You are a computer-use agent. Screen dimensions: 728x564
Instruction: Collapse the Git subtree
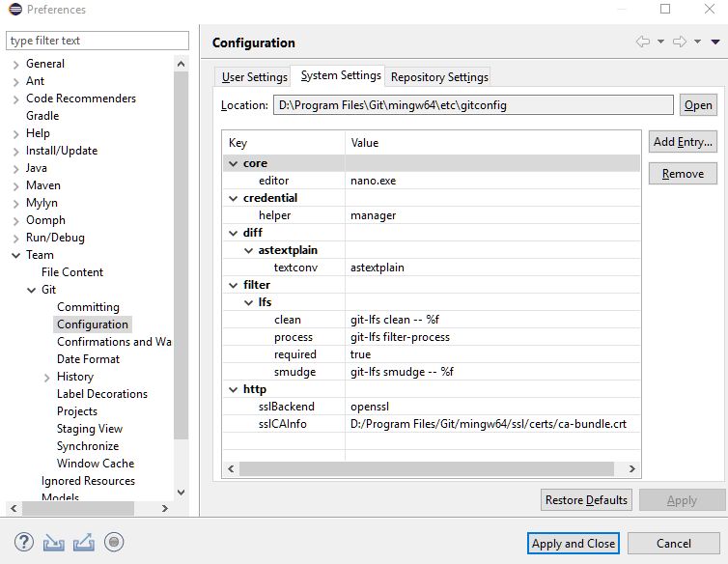(x=31, y=291)
